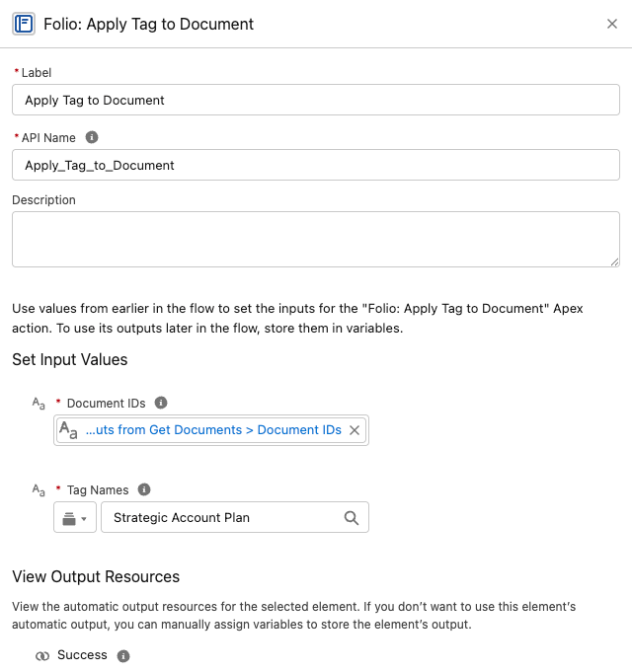Click the text type icon beside Tag Names
Viewport: 632px width, 672px height.
coord(39,489)
